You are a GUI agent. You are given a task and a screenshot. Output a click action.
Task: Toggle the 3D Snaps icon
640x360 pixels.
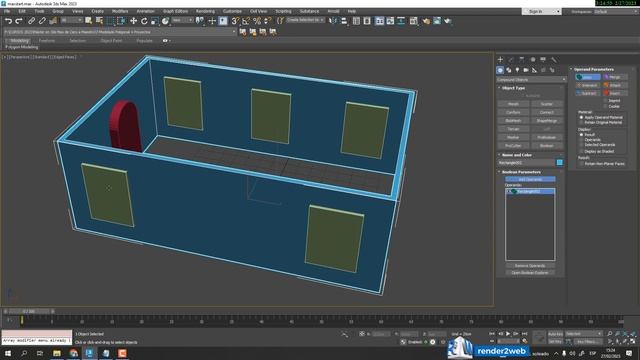(236, 21)
